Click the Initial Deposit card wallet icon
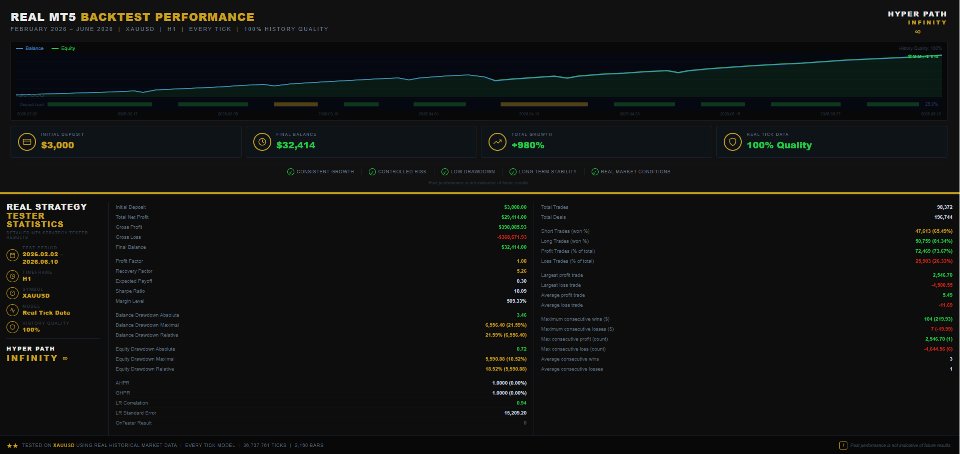The height and width of the screenshot is (454, 960). point(27,142)
